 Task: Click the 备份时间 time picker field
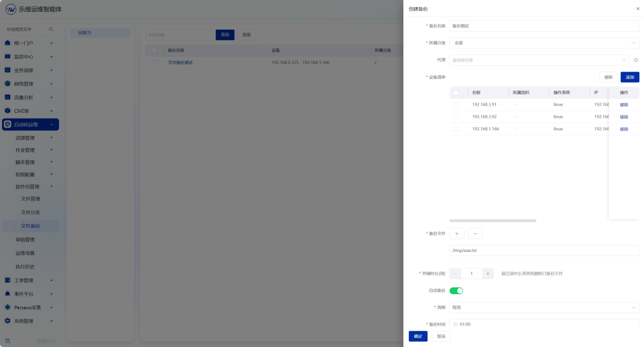tap(544, 324)
